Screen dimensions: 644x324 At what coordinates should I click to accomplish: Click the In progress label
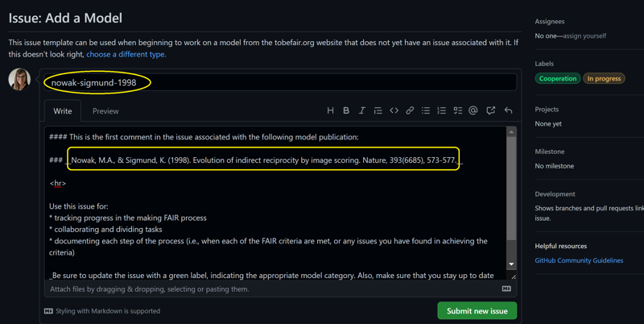[604, 78]
